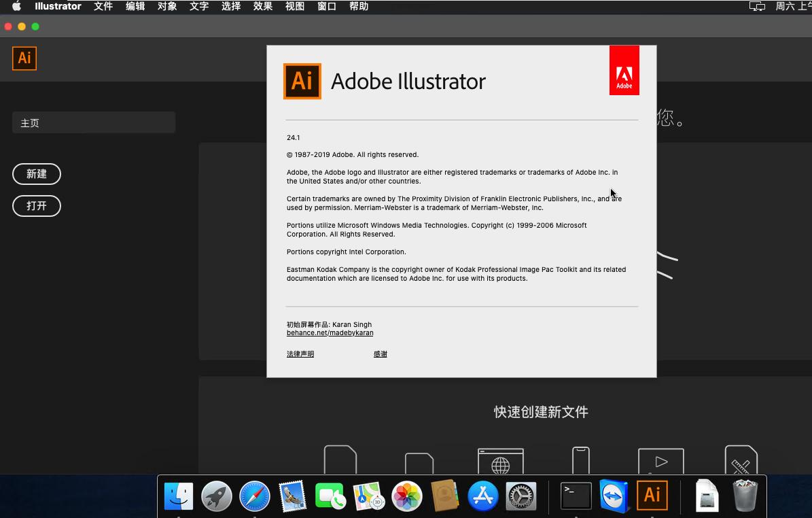Open Finder from the Dock
Image resolution: width=812 pixels, height=518 pixels.
tap(179, 496)
